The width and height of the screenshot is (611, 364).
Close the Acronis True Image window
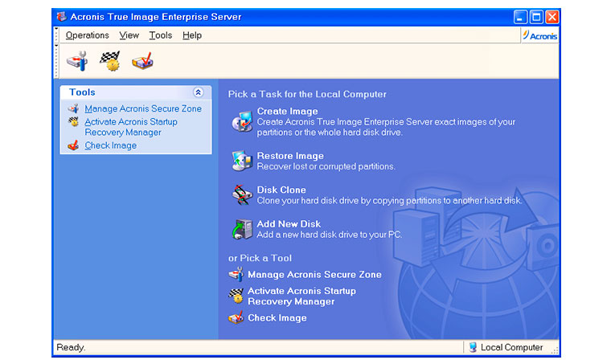[x=552, y=17]
